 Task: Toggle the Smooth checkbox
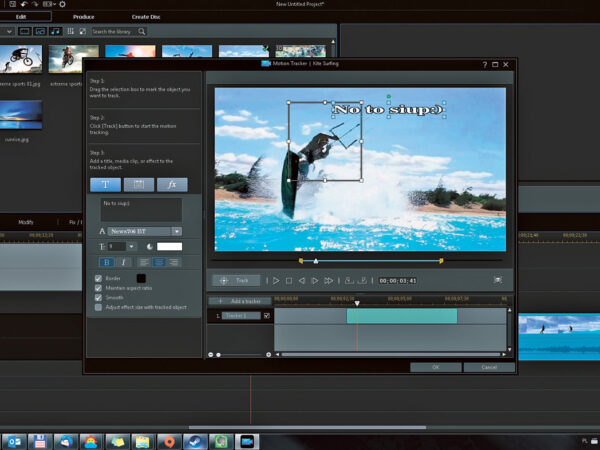pyautogui.click(x=98, y=298)
